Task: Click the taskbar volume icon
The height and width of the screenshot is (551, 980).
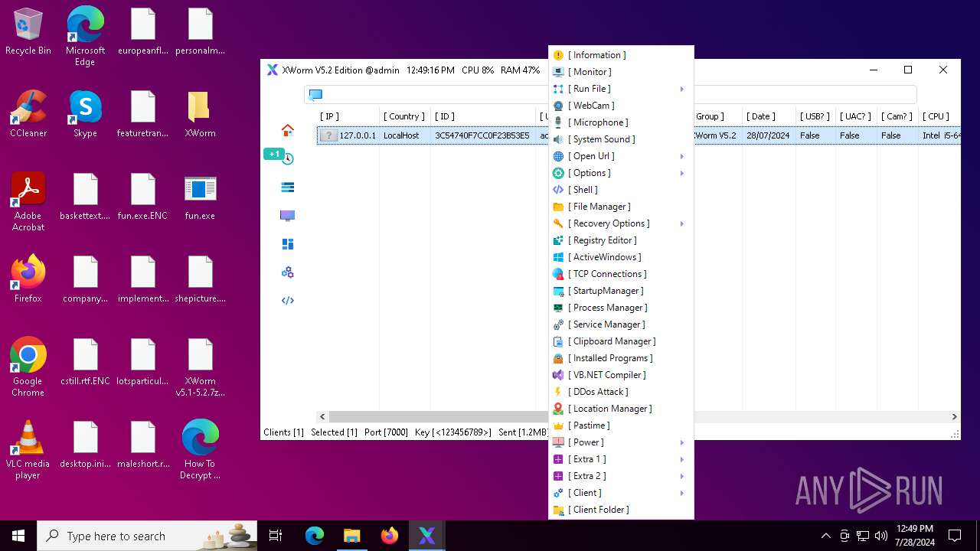Action: pyautogui.click(x=881, y=536)
